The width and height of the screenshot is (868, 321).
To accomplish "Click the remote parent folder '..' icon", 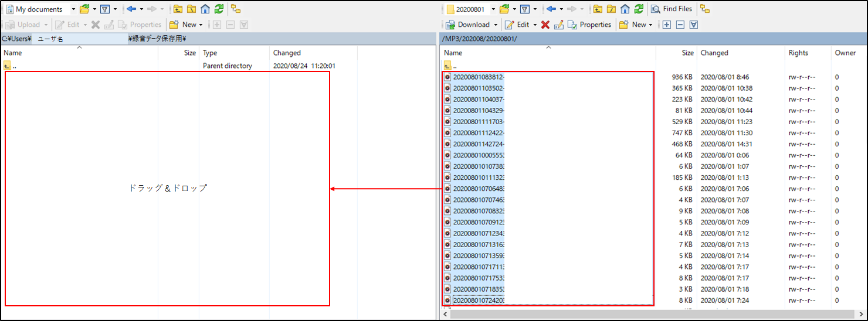I will 447,66.
